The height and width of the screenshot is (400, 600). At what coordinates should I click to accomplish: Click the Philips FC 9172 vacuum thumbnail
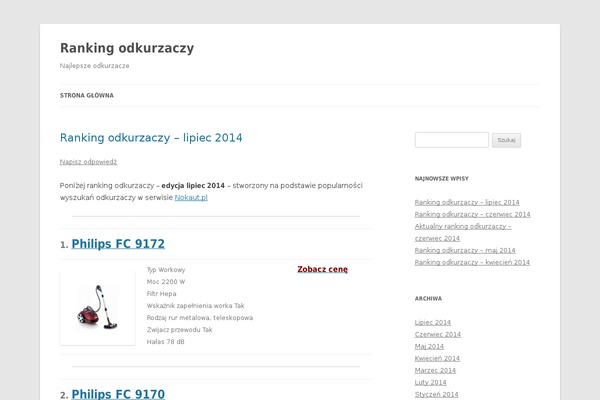click(97, 307)
